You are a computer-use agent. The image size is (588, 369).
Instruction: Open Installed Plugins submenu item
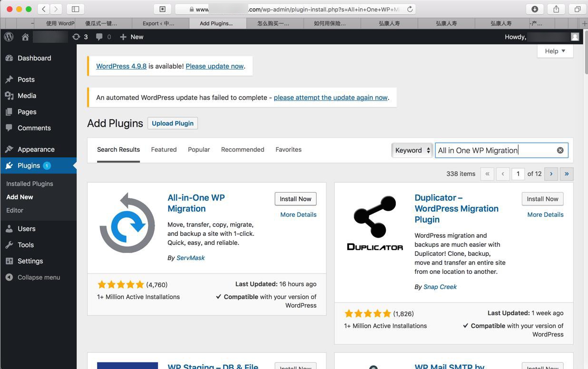(29, 184)
